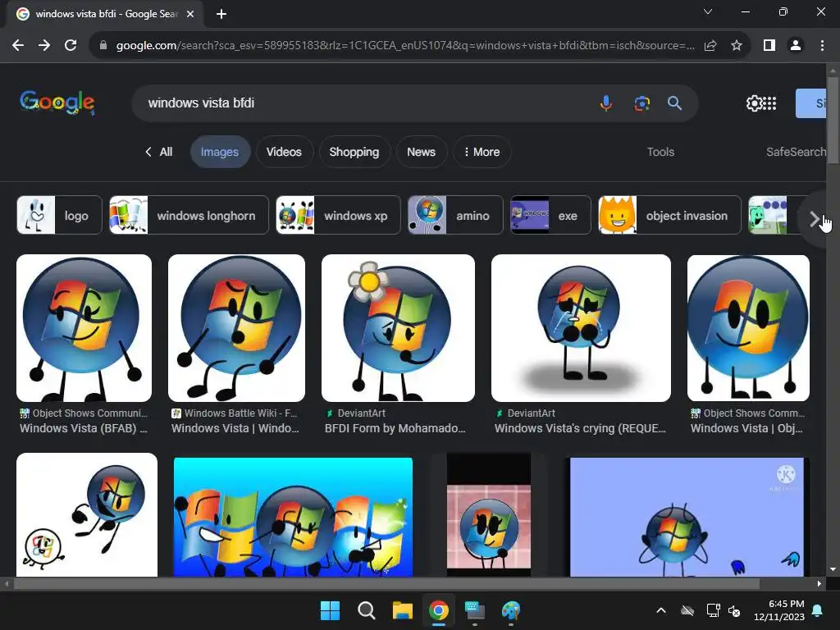Screen dimensions: 840x630
Task: Click the horizontal scrollbar thumb
Action: pyautogui.click(x=386, y=583)
